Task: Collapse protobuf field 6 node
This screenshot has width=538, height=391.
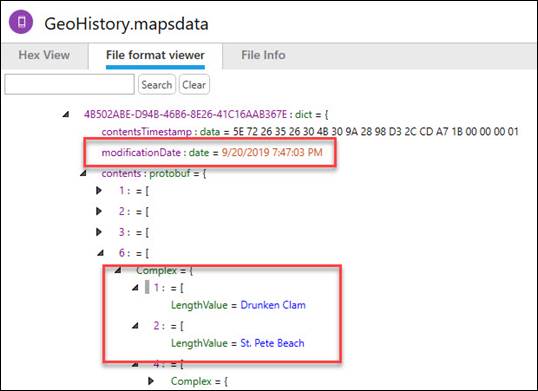Action: tap(100, 253)
